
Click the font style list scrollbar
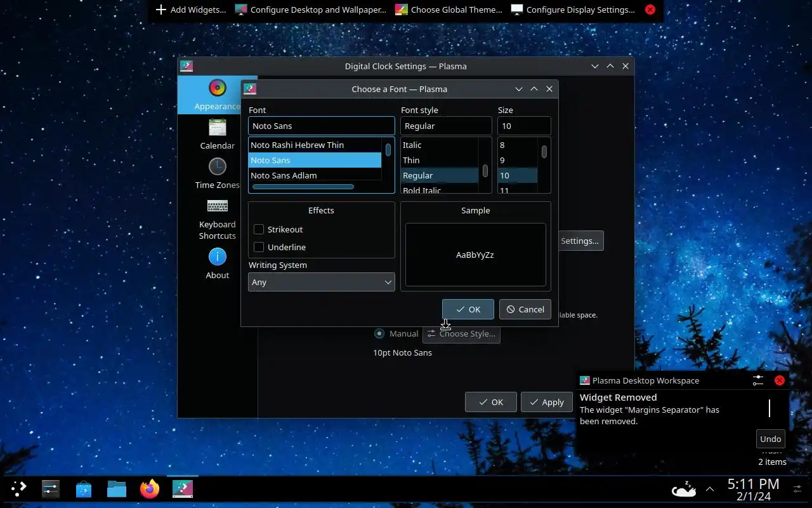485,171
